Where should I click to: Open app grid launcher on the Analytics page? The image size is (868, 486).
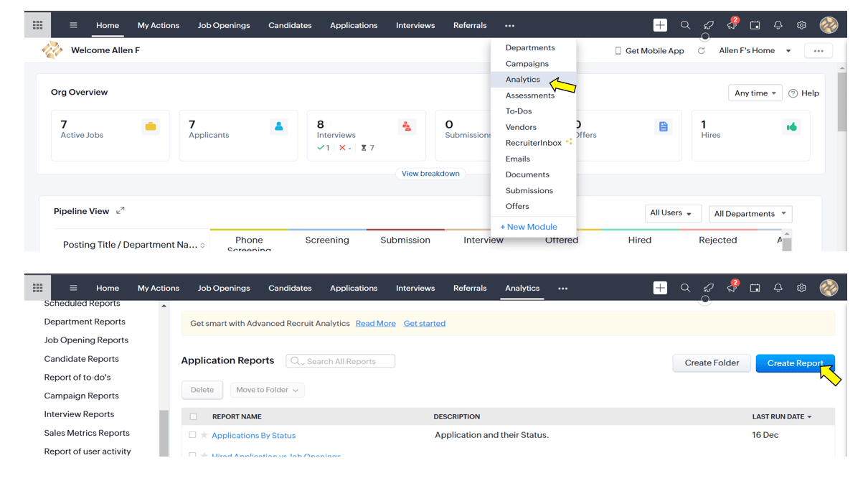pos(38,288)
